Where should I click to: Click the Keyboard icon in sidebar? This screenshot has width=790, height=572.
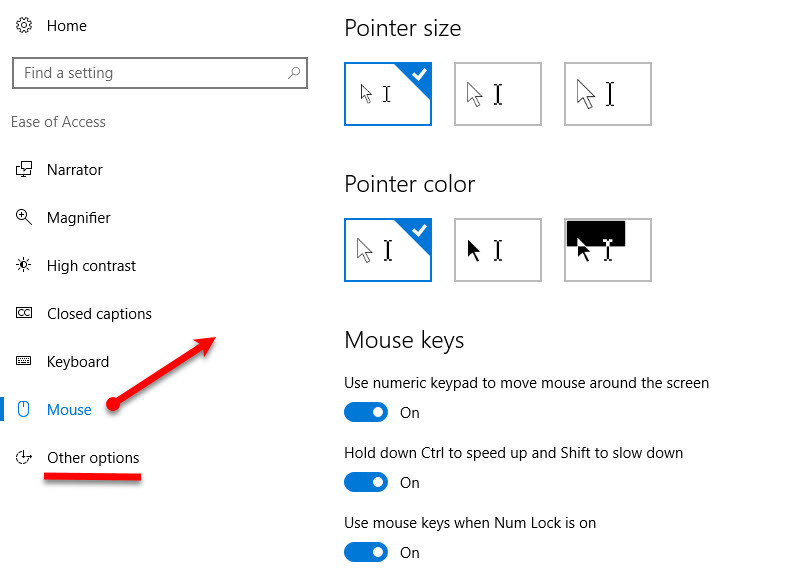(24, 361)
